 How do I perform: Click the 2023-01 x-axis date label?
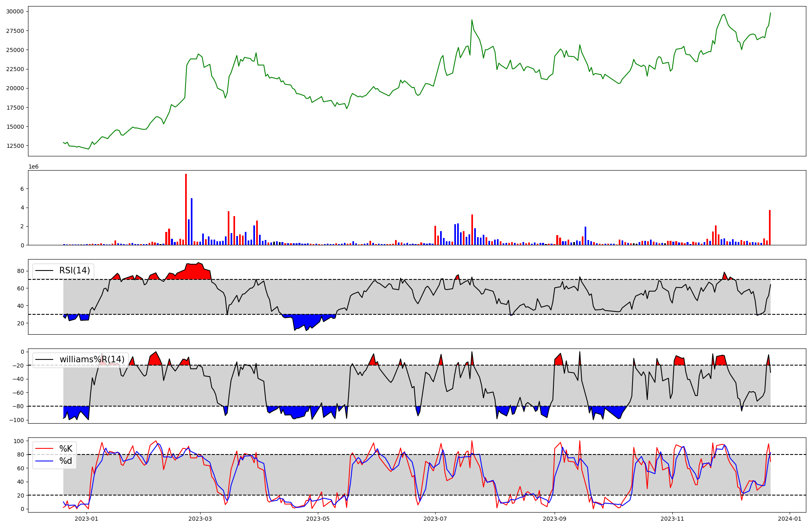[x=86, y=519]
